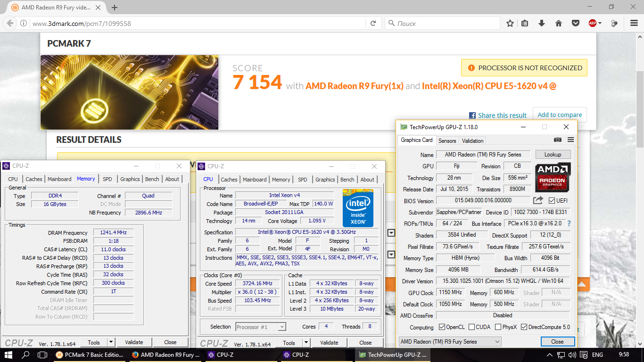Click the Adblock Plus ABP icon
The width and height of the screenshot is (644, 362).
pyautogui.click(x=593, y=23)
